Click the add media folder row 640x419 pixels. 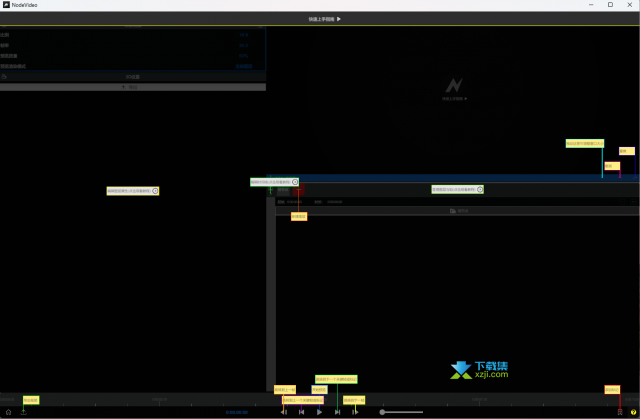pos(458,211)
